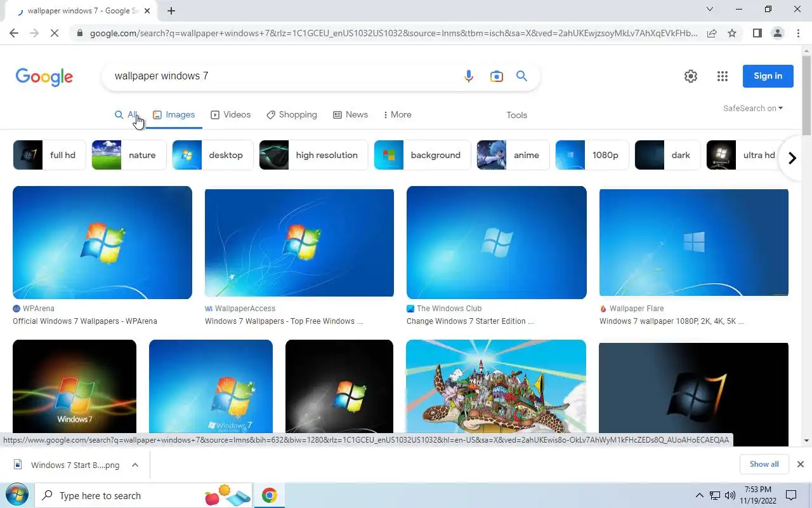Filter by dark chip
812x508 pixels.
tap(667, 155)
